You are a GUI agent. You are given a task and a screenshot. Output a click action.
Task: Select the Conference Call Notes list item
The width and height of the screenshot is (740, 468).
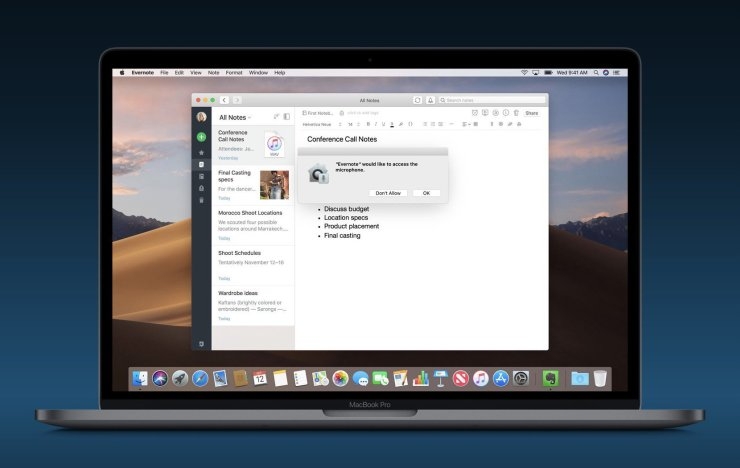[x=253, y=145]
